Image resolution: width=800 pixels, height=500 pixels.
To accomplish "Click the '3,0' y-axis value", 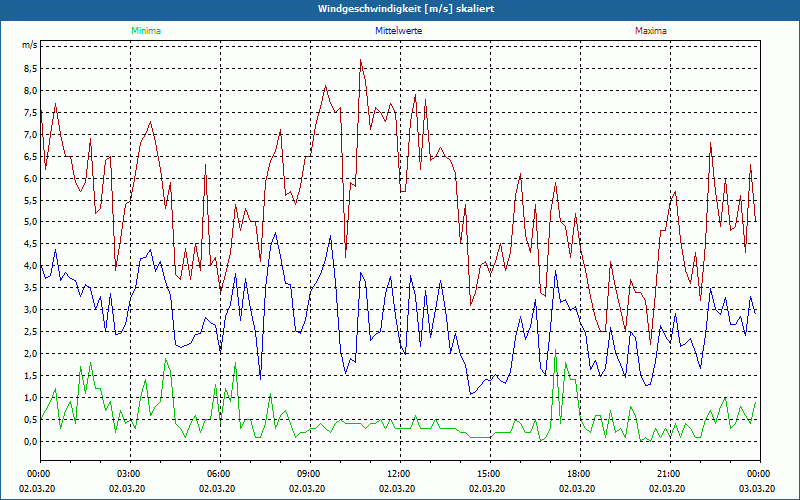I will pyautogui.click(x=31, y=310).
